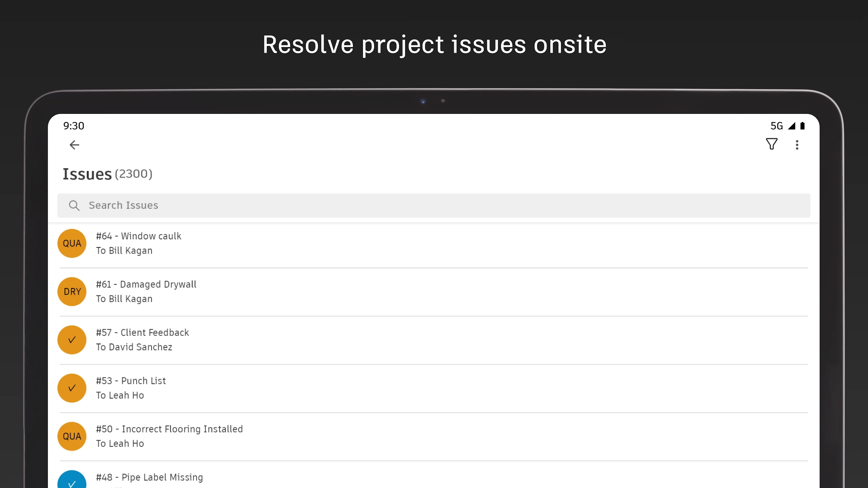
Task: Open the three-dot overflow menu
Action: tap(797, 145)
